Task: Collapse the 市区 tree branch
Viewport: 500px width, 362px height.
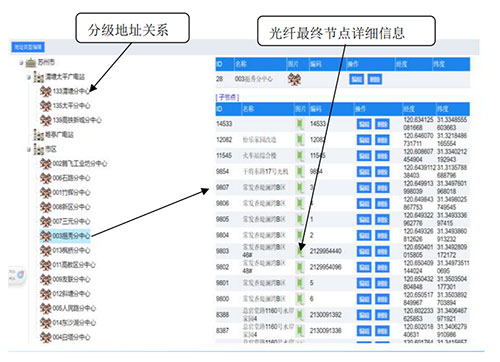Action: tap(29, 150)
